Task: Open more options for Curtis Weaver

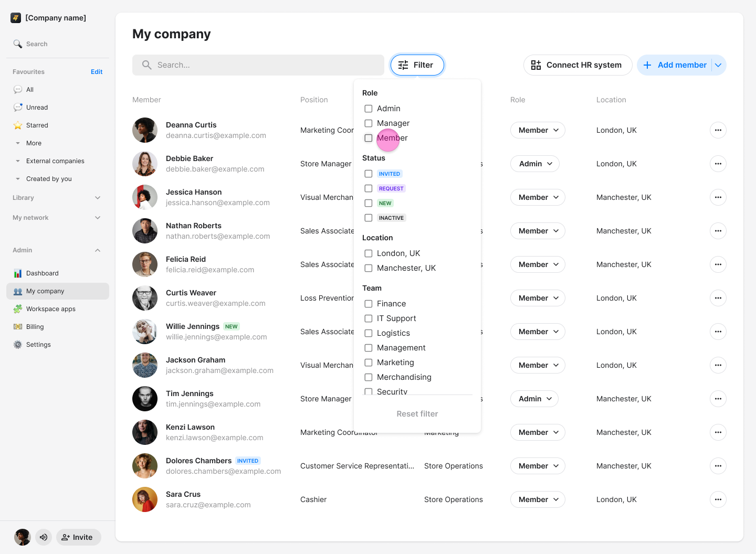Action: (718, 298)
